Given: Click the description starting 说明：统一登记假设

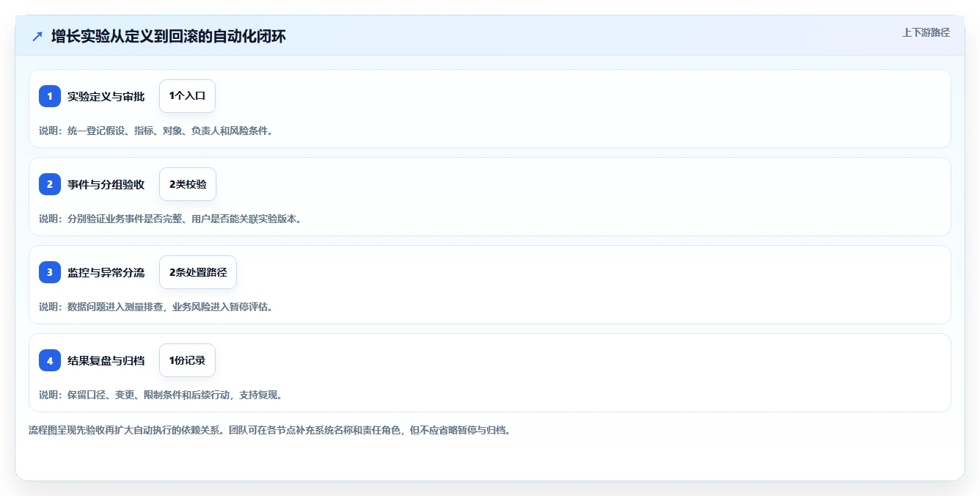Looking at the screenshot, I should 156,131.
